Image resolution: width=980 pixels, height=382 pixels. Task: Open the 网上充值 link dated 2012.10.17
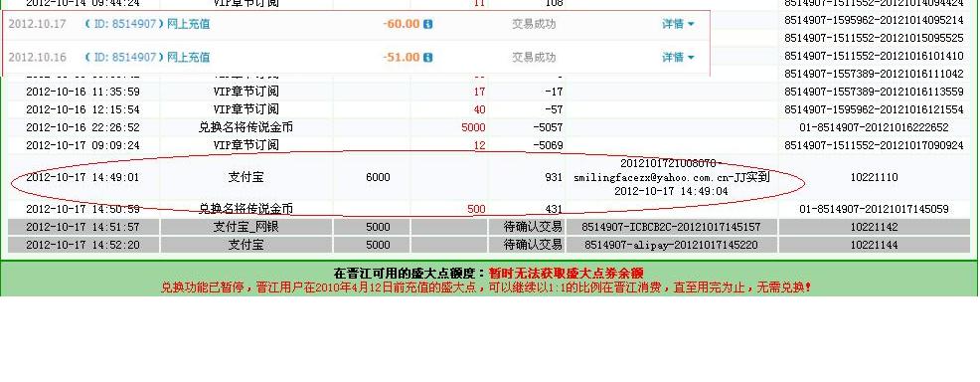coord(188,25)
